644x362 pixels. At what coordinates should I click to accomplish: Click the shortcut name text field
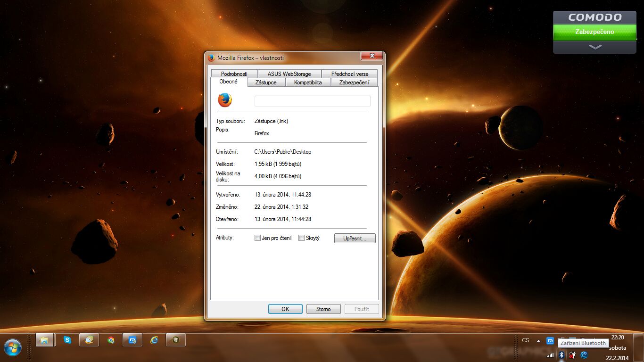click(312, 101)
